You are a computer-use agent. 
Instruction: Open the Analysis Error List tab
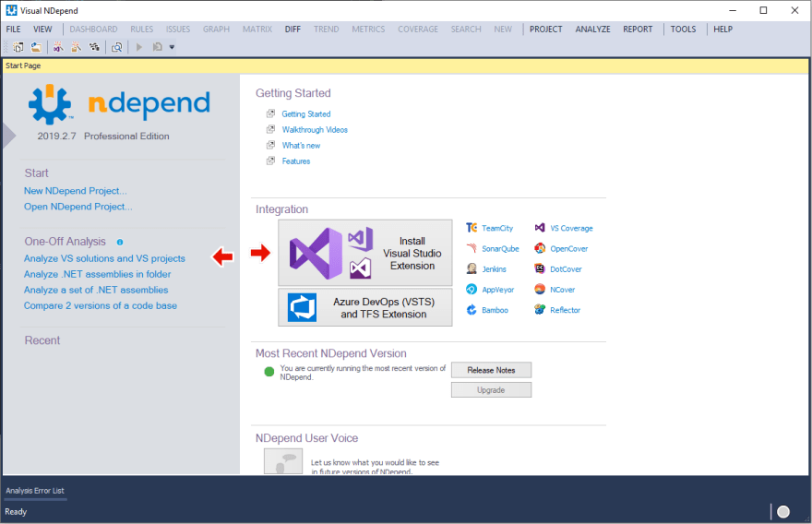[x=35, y=491]
